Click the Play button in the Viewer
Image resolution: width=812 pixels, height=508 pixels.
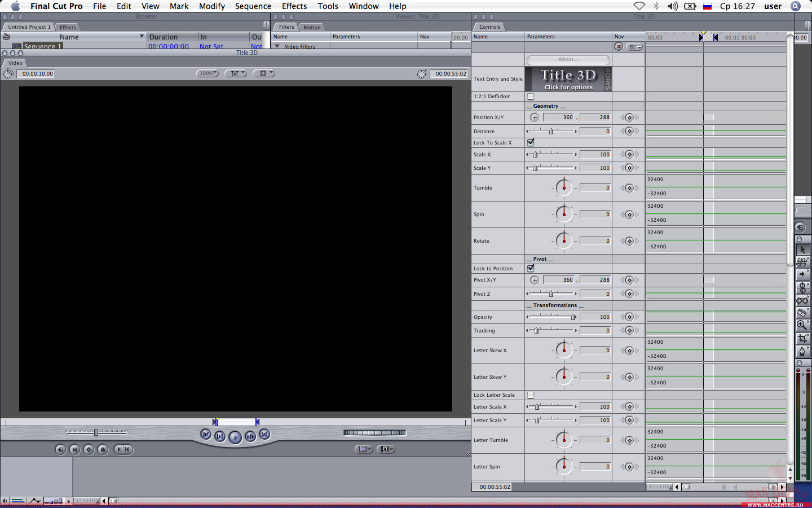tap(235, 437)
